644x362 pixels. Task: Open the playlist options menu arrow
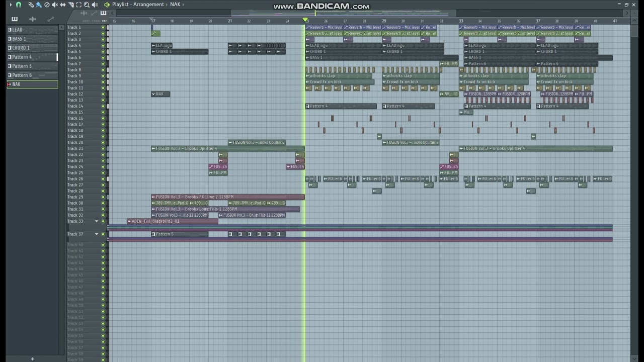coord(11,5)
